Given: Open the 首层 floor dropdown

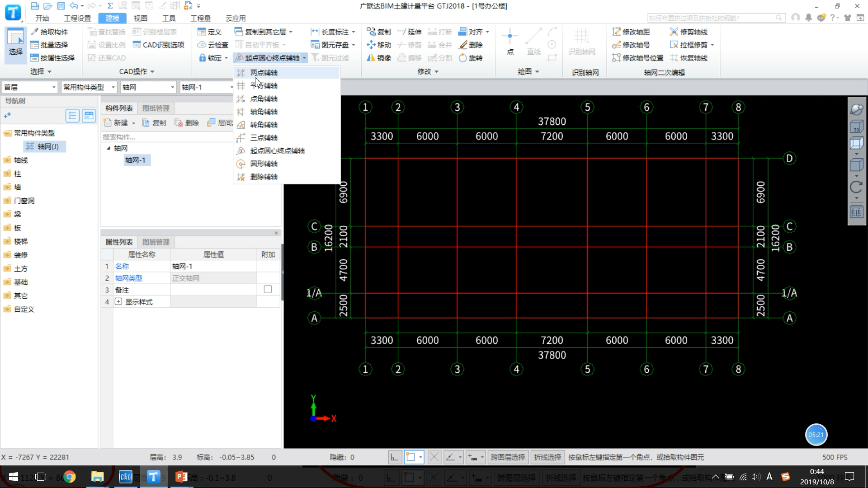Looking at the screenshot, I should [30, 87].
